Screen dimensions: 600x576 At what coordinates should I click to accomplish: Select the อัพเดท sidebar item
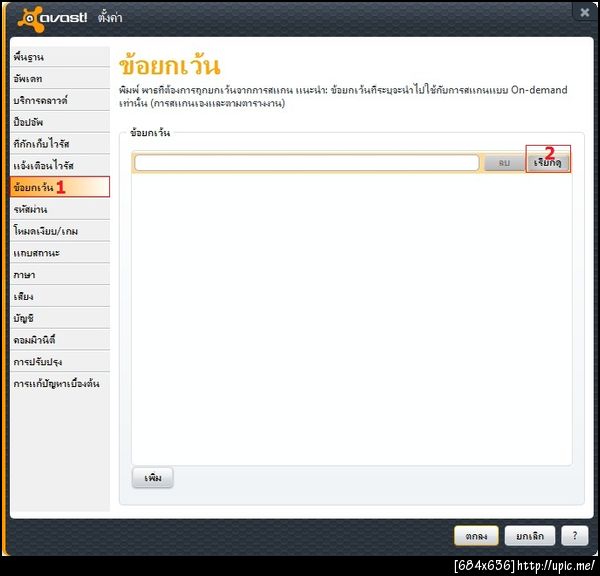click(x=60, y=78)
